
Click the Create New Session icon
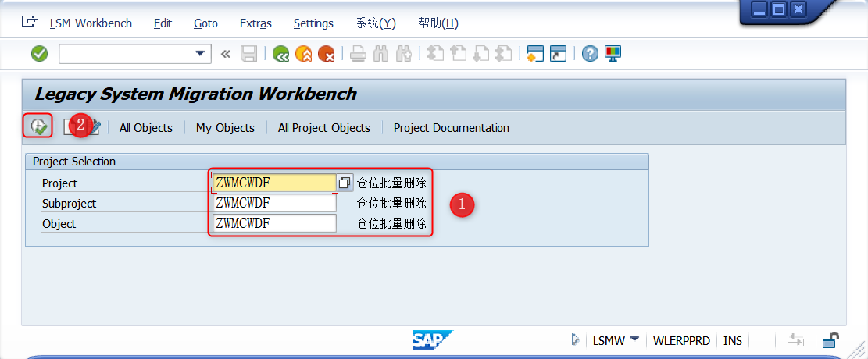point(535,54)
